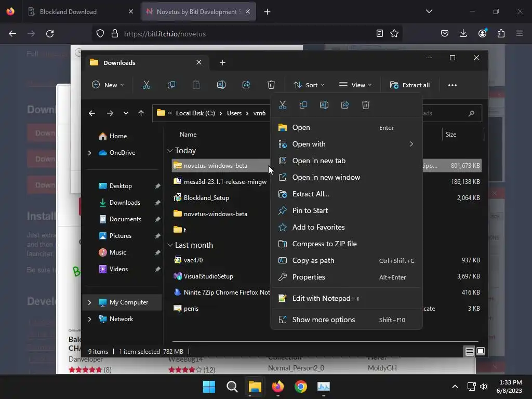The height and width of the screenshot is (399, 532).
Task: Click Share icon in Explorer toolbar
Action: [246, 85]
